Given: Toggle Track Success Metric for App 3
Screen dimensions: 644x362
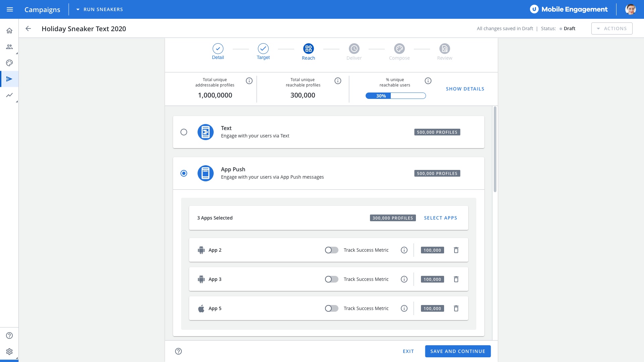Looking at the screenshot, I should [331, 279].
